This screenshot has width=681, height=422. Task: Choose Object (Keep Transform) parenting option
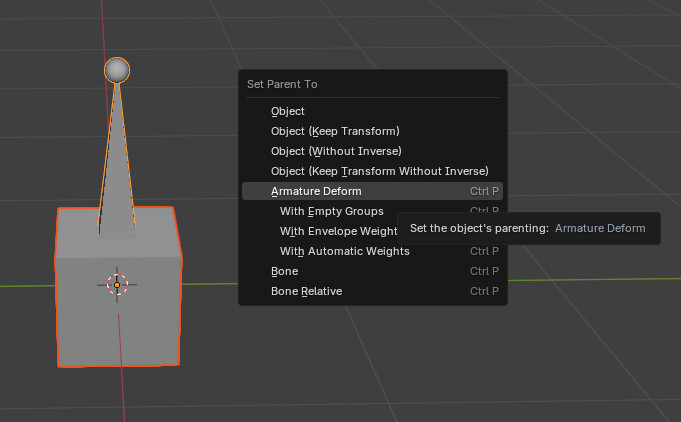point(335,131)
